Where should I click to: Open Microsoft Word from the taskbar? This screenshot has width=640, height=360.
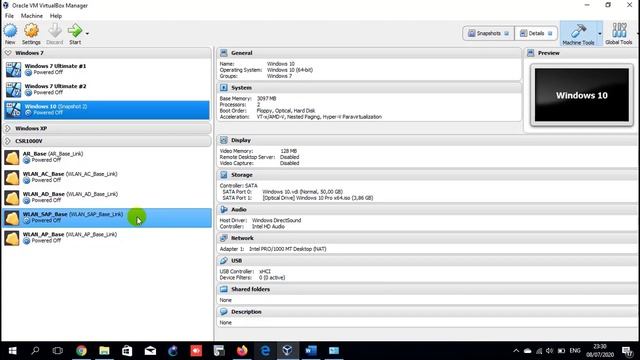311,351
